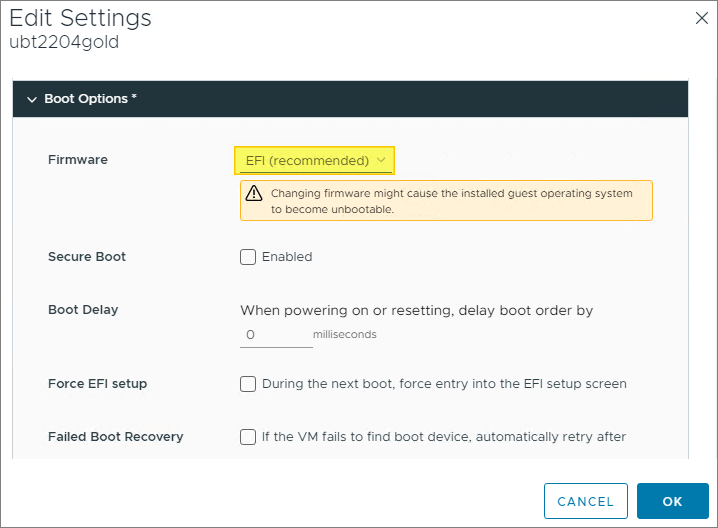Click the 'Firmware' setting label
The height and width of the screenshot is (528, 718).
78,160
